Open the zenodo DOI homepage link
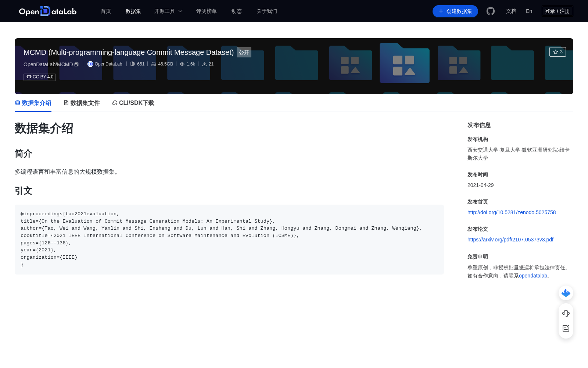 pos(512,212)
